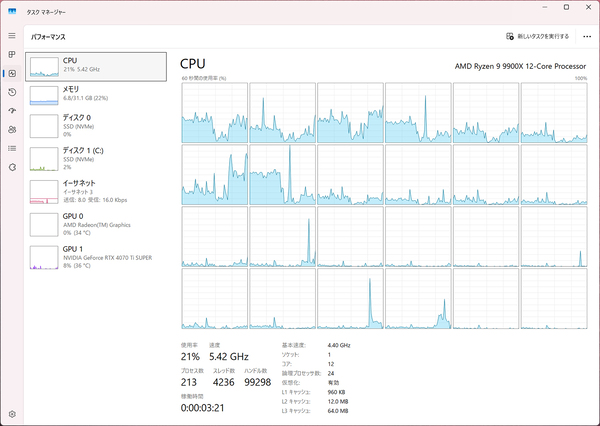Open the Details page icon
This screenshot has height=426, width=600.
[12, 148]
